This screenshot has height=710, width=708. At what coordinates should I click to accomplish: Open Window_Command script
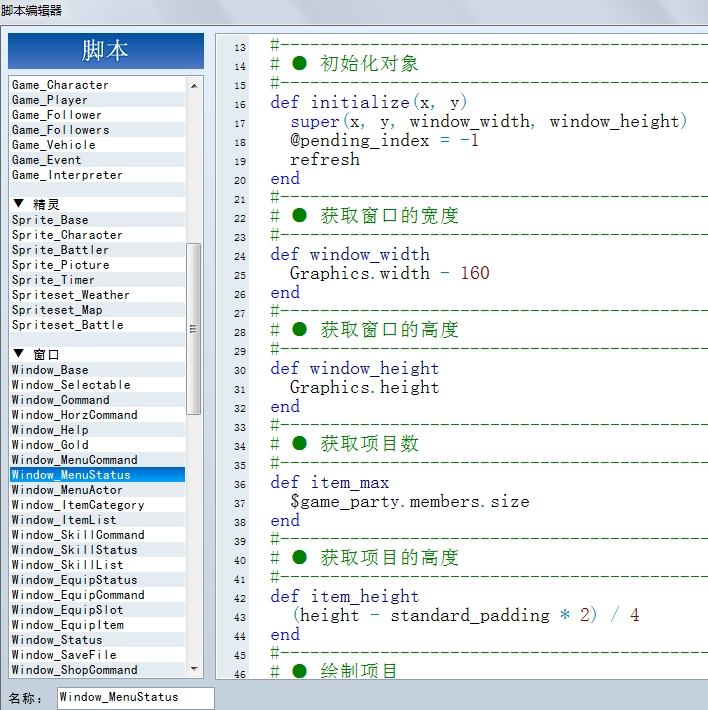[x=97, y=399]
